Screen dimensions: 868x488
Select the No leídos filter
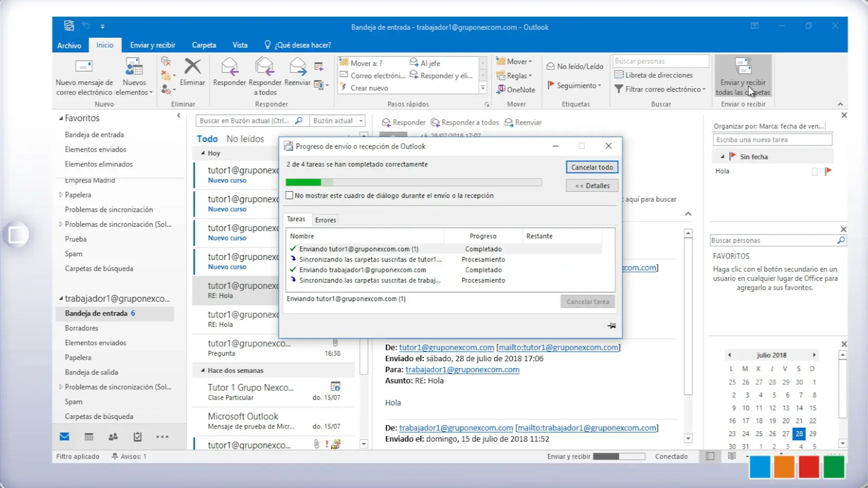coord(245,139)
